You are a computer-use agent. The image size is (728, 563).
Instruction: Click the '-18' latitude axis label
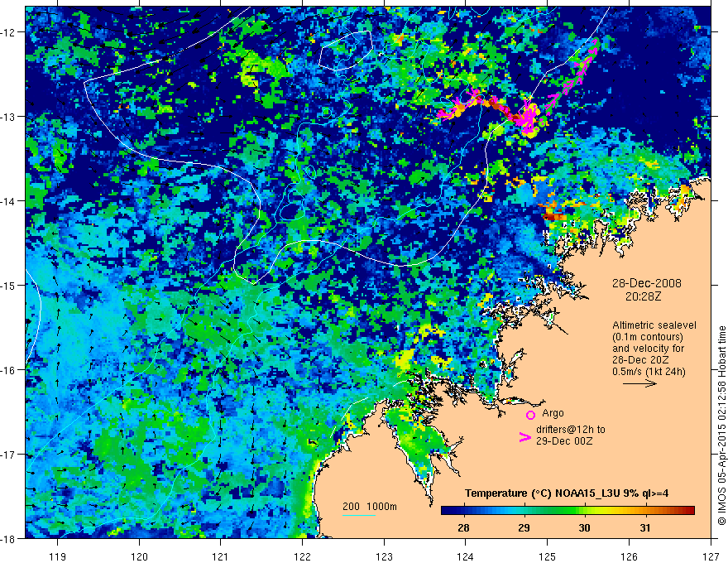(x=8, y=539)
